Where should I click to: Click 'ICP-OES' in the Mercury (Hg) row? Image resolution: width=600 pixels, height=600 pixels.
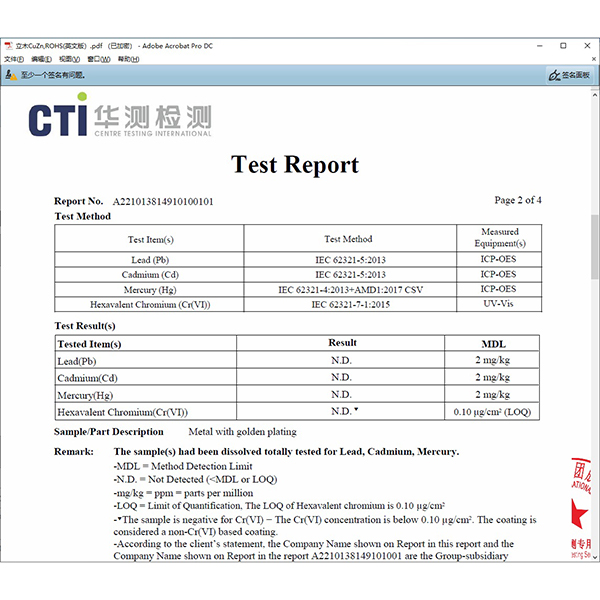point(498,289)
